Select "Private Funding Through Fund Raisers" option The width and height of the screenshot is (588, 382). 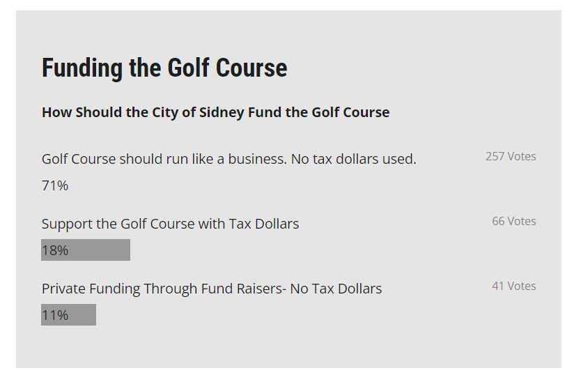(159, 289)
